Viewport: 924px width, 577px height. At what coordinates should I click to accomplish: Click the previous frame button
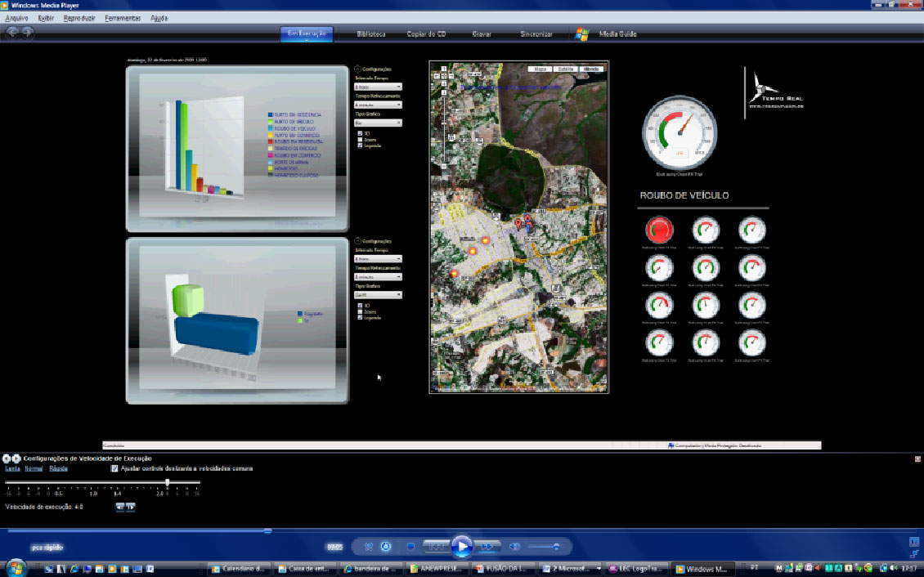pos(120,507)
